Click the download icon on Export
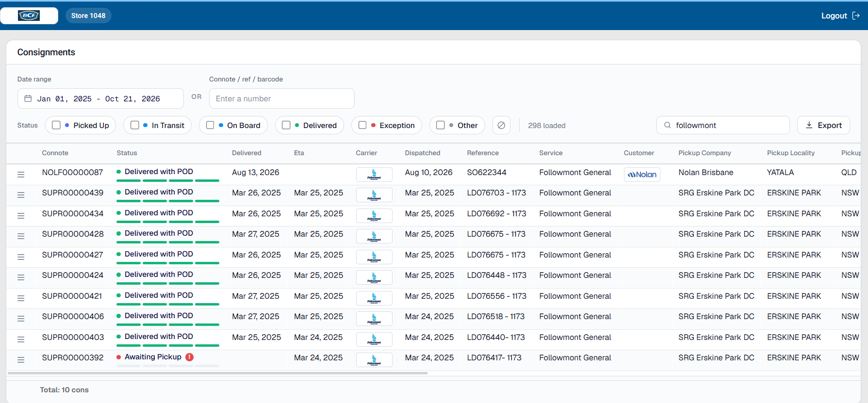The image size is (868, 403). click(809, 125)
